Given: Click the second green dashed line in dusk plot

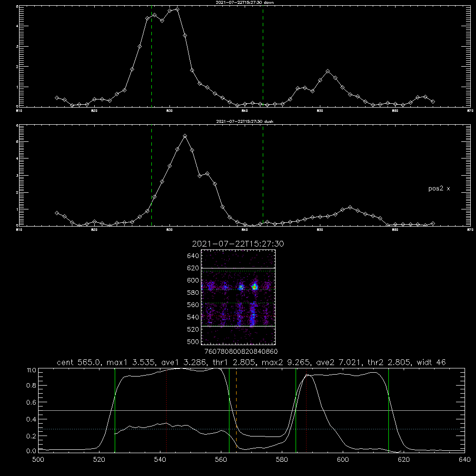Looking at the screenshot, I should [263, 176].
